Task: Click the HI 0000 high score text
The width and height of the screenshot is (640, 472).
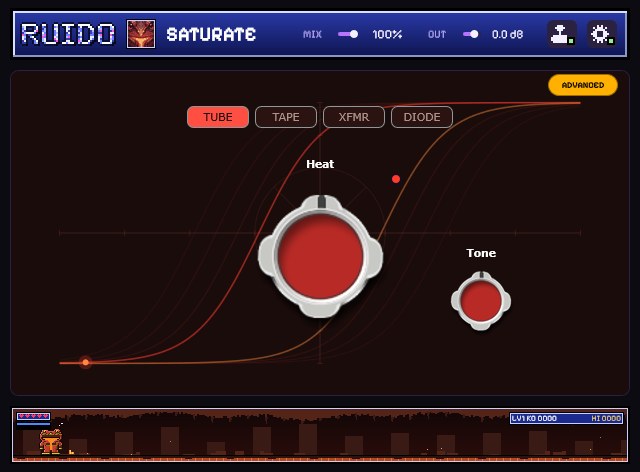Action: pyautogui.click(x=606, y=419)
